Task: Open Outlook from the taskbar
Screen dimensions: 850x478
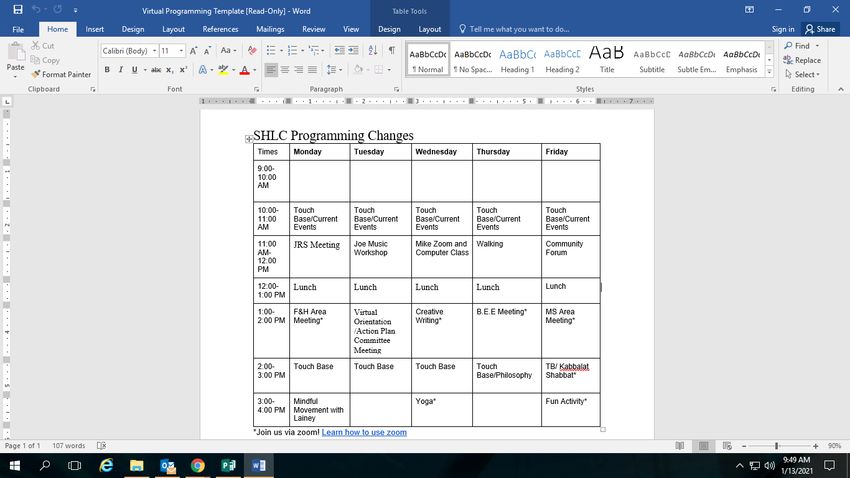Action: [168, 466]
